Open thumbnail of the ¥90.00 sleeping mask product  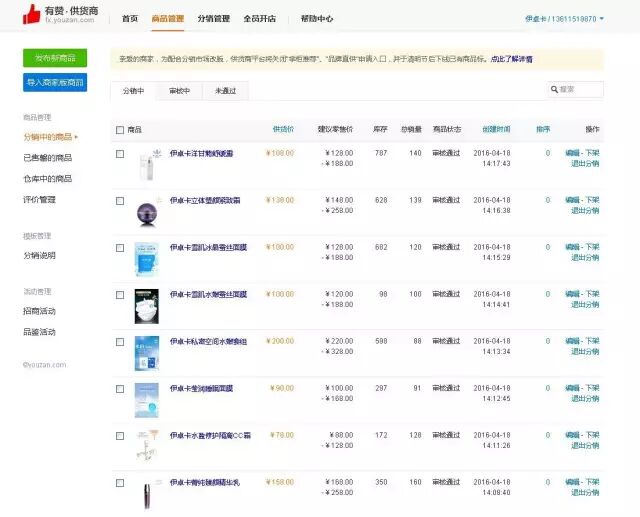(147, 400)
